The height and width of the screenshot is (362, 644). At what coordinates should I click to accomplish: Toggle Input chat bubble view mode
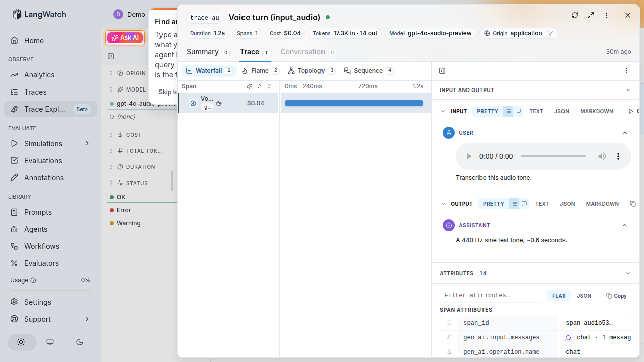[518, 111]
